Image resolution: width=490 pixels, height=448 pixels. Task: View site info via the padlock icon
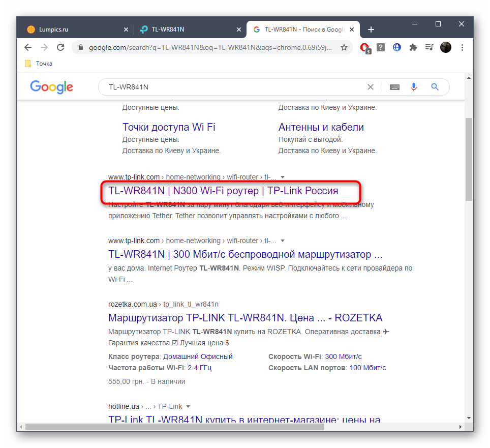tap(81, 47)
